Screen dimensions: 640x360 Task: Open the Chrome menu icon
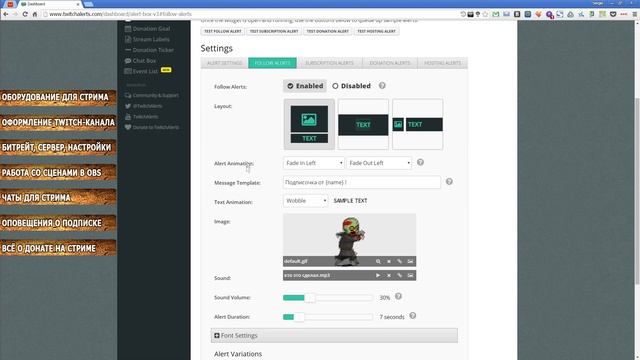(x=635, y=14)
